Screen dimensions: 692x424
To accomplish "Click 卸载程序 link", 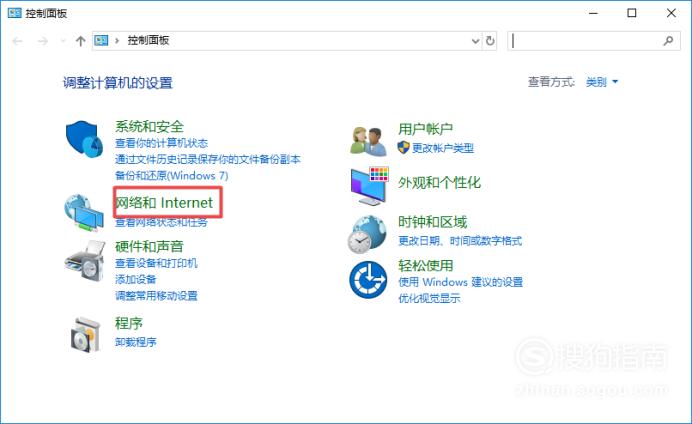I will 135,342.
